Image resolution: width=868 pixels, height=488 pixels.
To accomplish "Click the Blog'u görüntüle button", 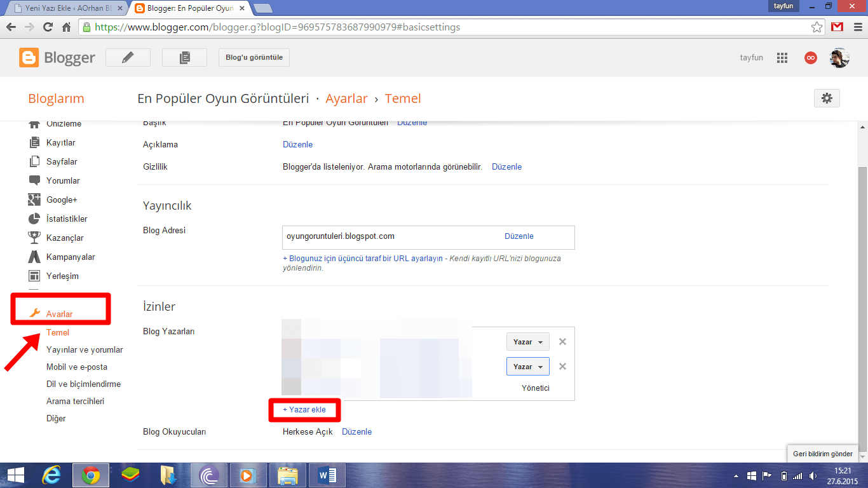I will 254,57.
